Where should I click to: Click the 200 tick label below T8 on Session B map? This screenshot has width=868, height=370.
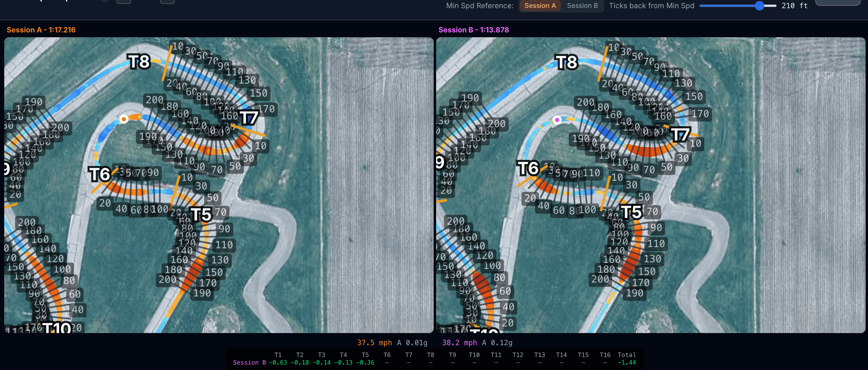point(585,102)
